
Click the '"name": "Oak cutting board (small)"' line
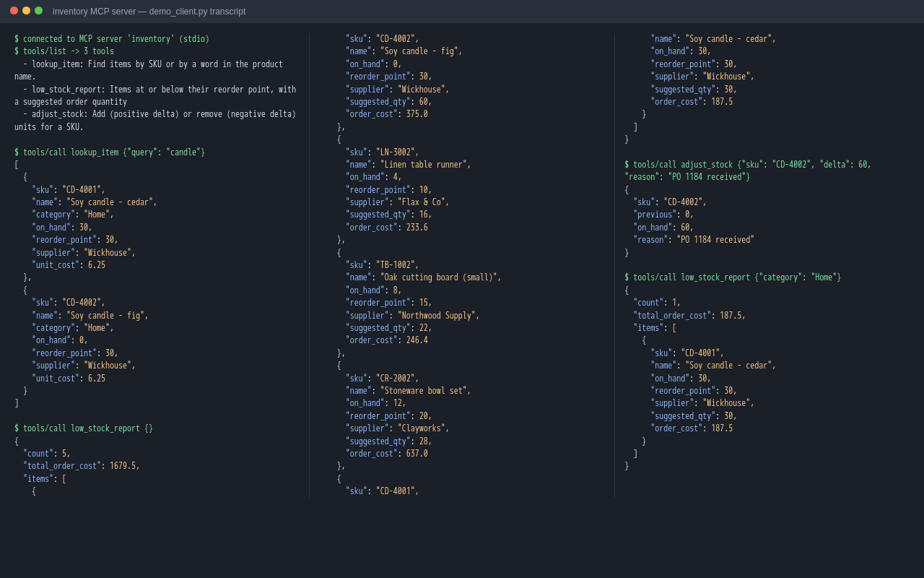tap(424, 277)
